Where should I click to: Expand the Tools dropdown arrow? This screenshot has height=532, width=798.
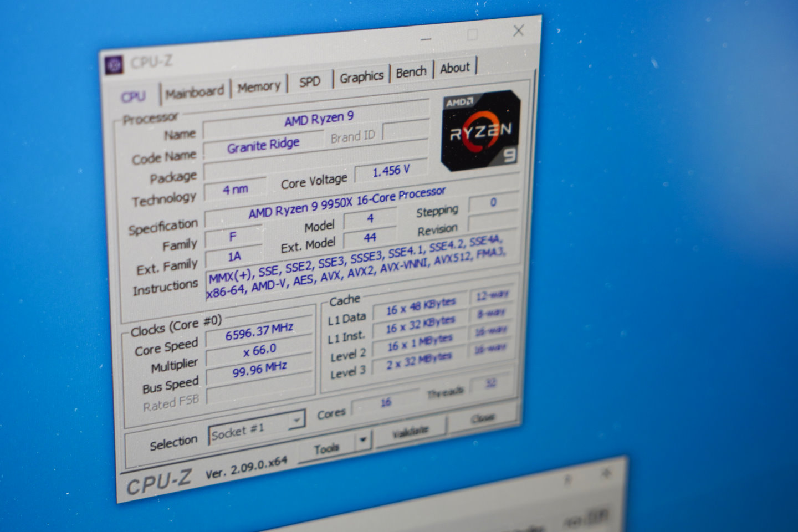click(362, 441)
